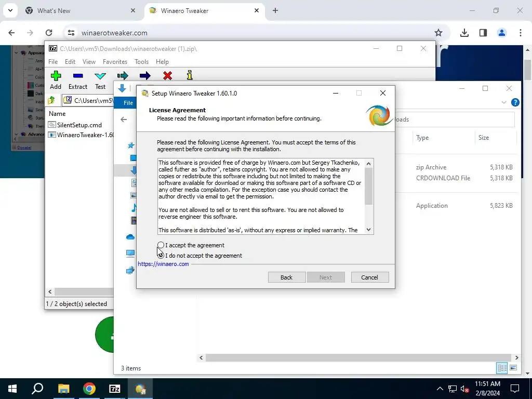
Task: Show hidden system tray icons chevron
Action: [x=440, y=389]
